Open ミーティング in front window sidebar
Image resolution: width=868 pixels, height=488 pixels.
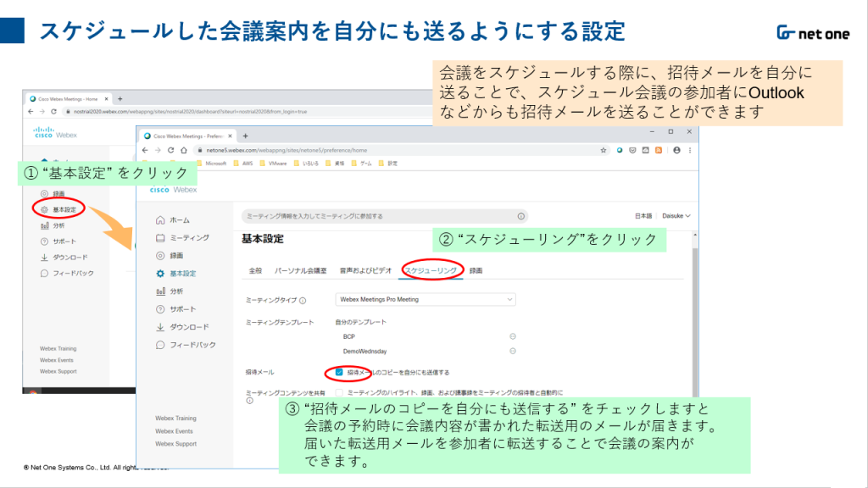coord(182,238)
